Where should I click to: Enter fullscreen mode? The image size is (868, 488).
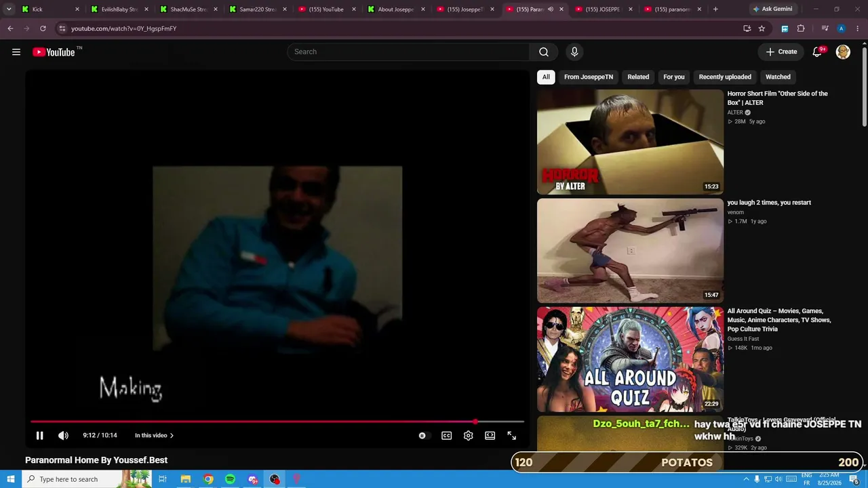pyautogui.click(x=512, y=436)
